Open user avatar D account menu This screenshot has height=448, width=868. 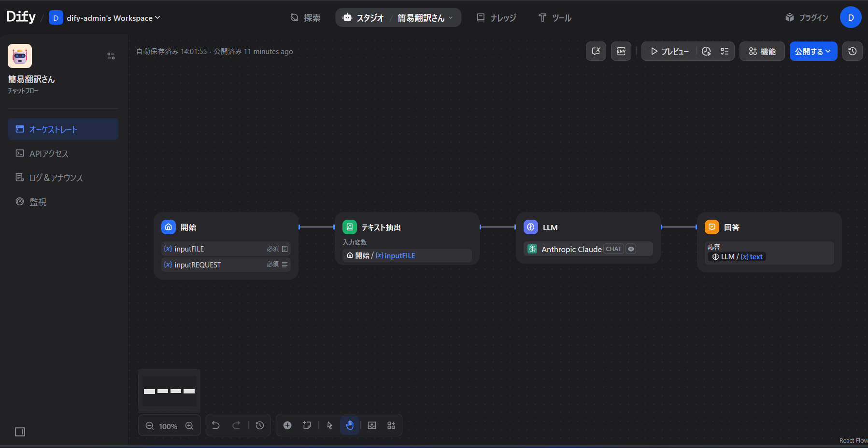pyautogui.click(x=851, y=17)
